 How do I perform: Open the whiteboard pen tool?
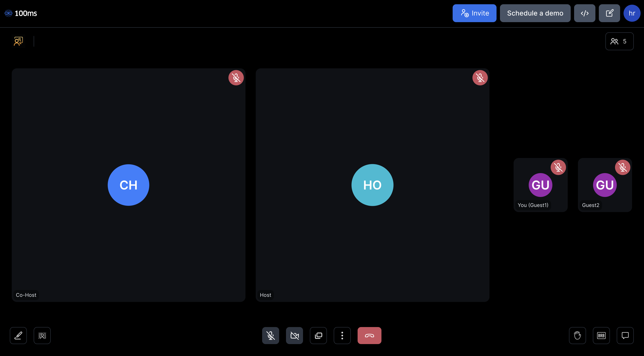pos(18,335)
